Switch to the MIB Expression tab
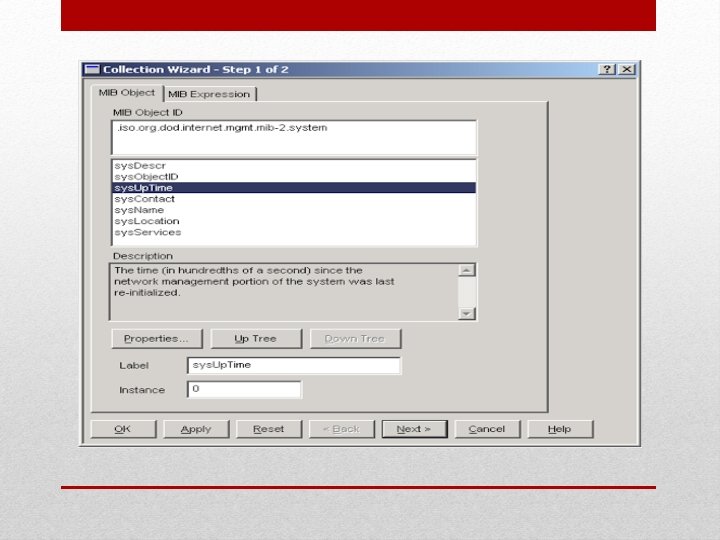This screenshot has width=720, height=540. [x=209, y=94]
